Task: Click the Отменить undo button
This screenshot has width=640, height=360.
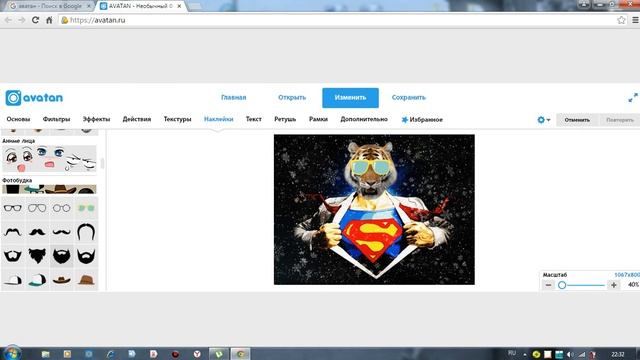Action: tap(577, 120)
